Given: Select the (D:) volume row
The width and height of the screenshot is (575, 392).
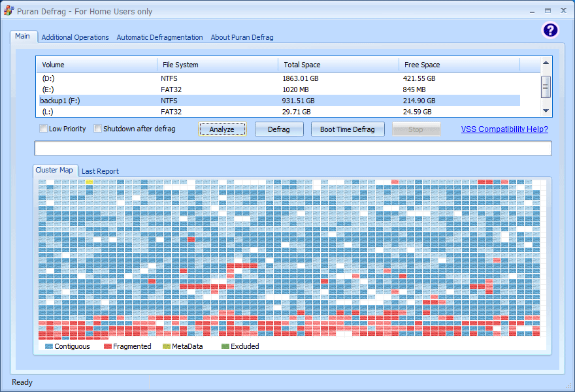Looking at the screenshot, I should point(280,78).
